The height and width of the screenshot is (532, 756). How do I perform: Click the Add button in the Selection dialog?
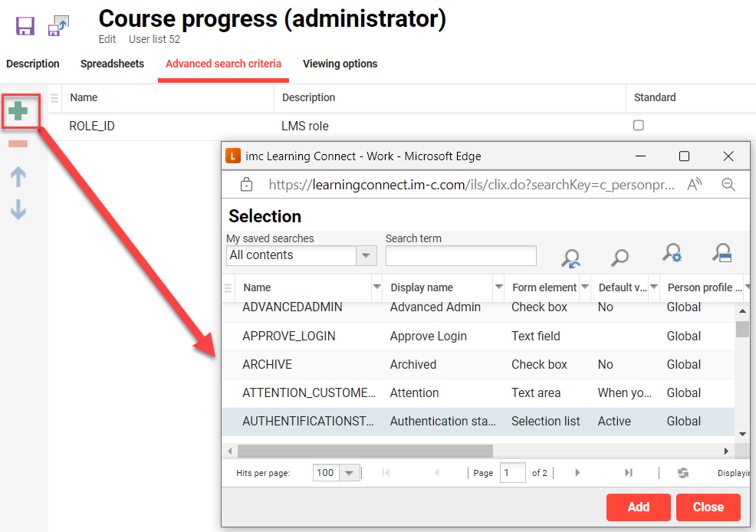click(x=638, y=507)
